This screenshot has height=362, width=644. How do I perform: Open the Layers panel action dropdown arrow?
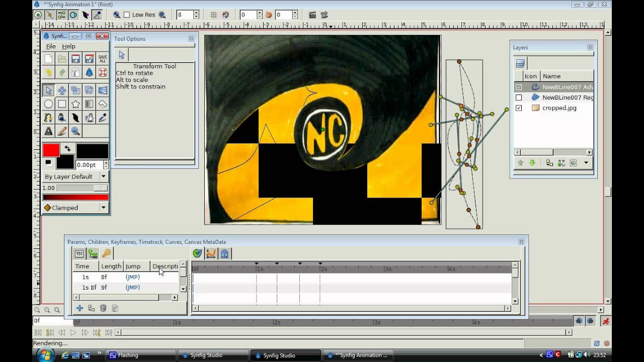click(x=586, y=163)
